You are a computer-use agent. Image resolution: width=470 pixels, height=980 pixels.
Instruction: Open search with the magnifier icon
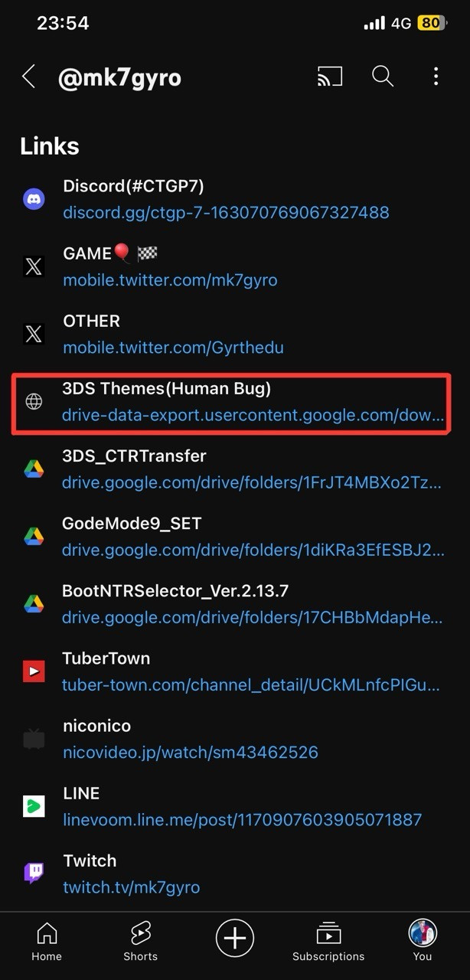tap(383, 77)
